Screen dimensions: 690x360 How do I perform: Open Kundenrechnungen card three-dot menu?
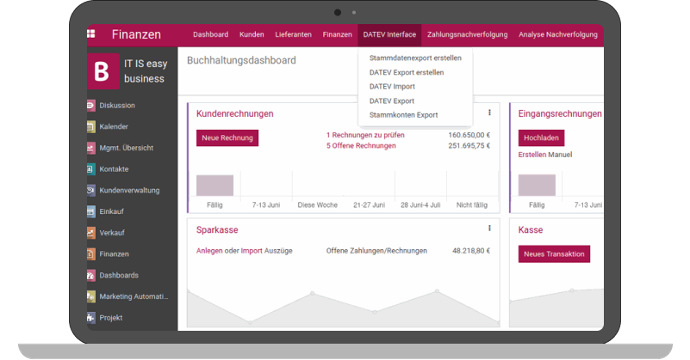[x=489, y=113]
